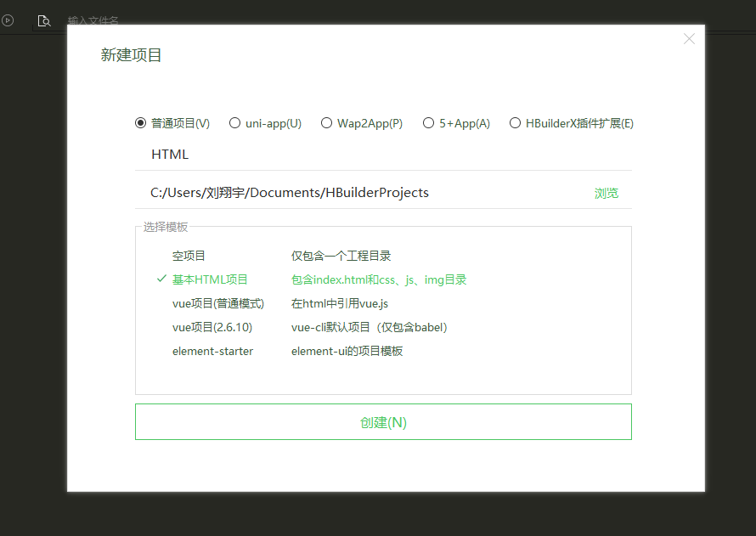Click the 输入文件名 search box behind dialog
Screen dimensions: 756x536
click(93, 20)
